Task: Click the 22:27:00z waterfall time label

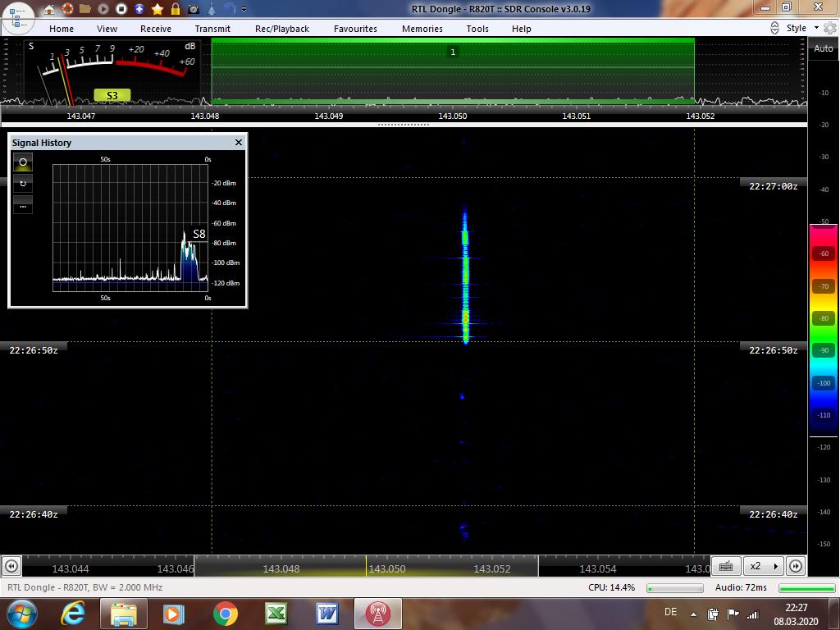Action: (773, 186)
